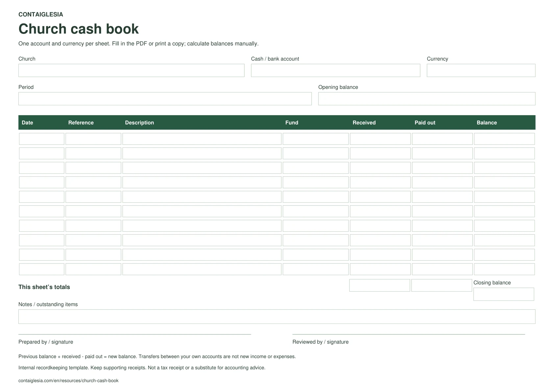This screenshot has width=554, height=392.
Task: Click the Reference column header
Action: [81, 122]
